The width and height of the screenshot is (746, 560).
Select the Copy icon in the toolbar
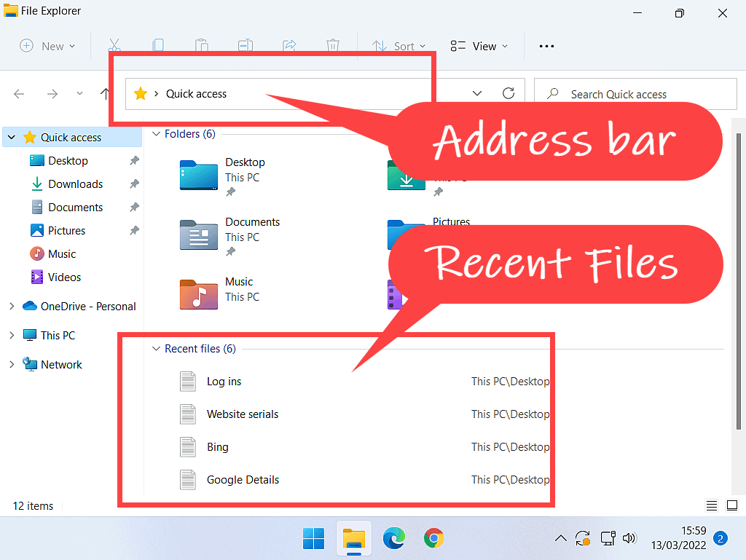point(158,46)
